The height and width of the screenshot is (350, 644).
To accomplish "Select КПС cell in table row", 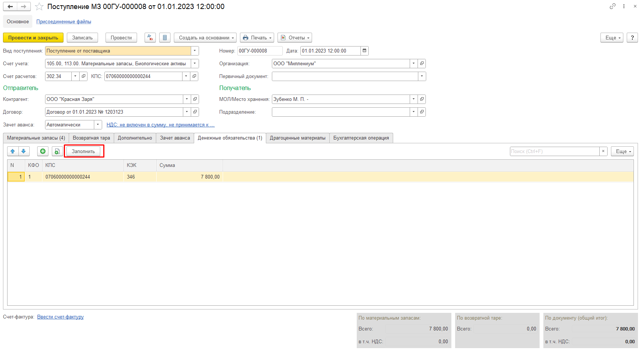I will 83,177.
